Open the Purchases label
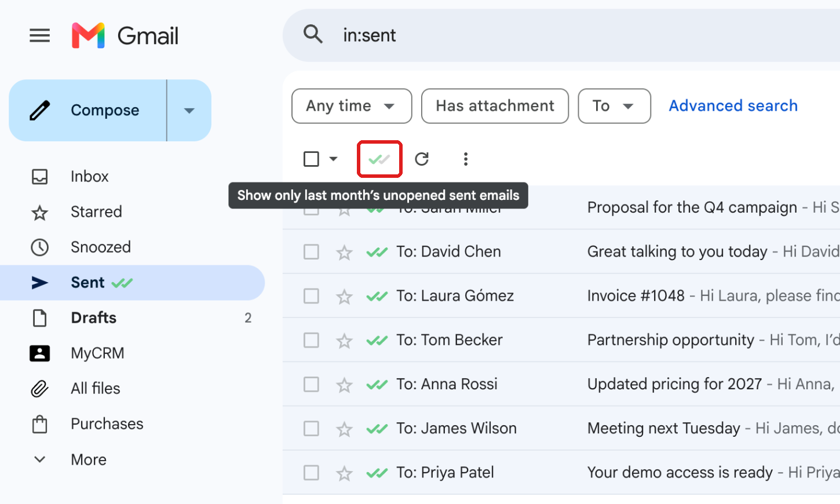 (x=107, y=424)
